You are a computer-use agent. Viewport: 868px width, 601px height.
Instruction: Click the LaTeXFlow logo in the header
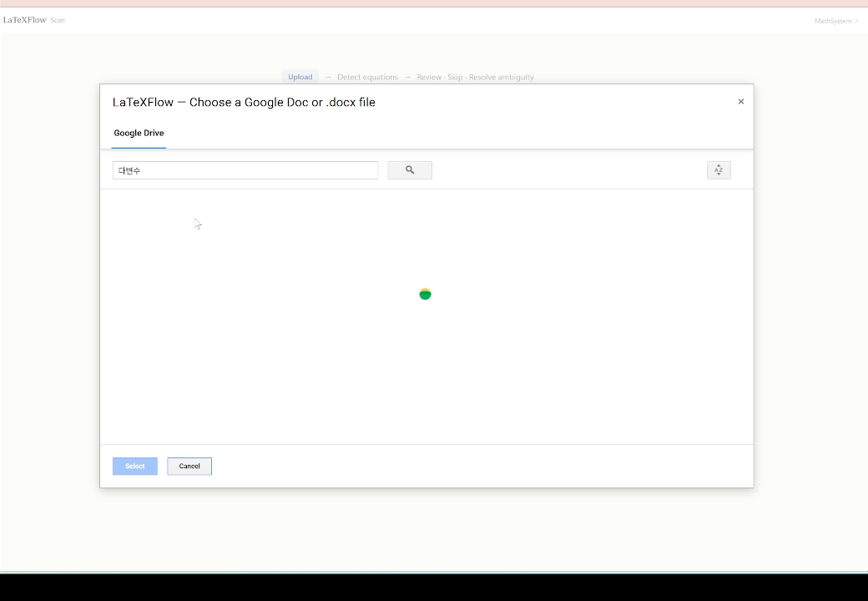point(25,20)
